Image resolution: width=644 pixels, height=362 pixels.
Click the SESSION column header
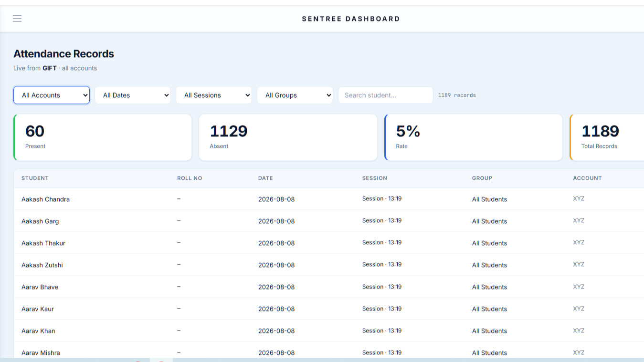coord(375,178)
